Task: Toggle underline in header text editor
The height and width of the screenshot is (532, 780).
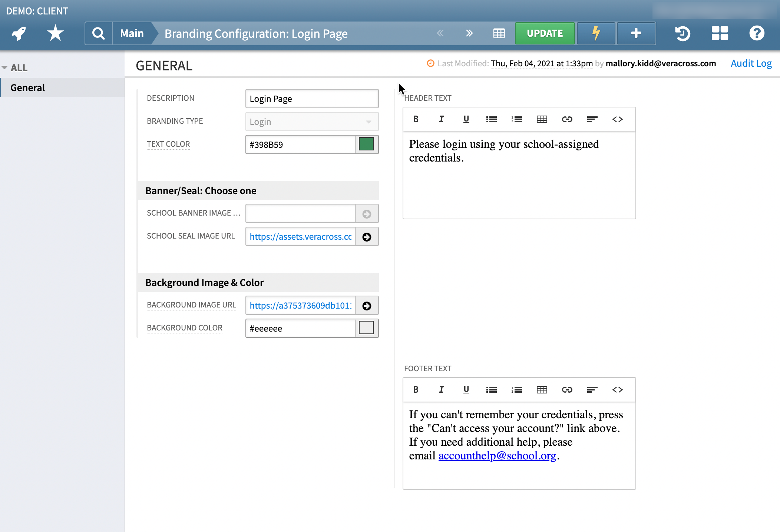Action: point(466,119)
